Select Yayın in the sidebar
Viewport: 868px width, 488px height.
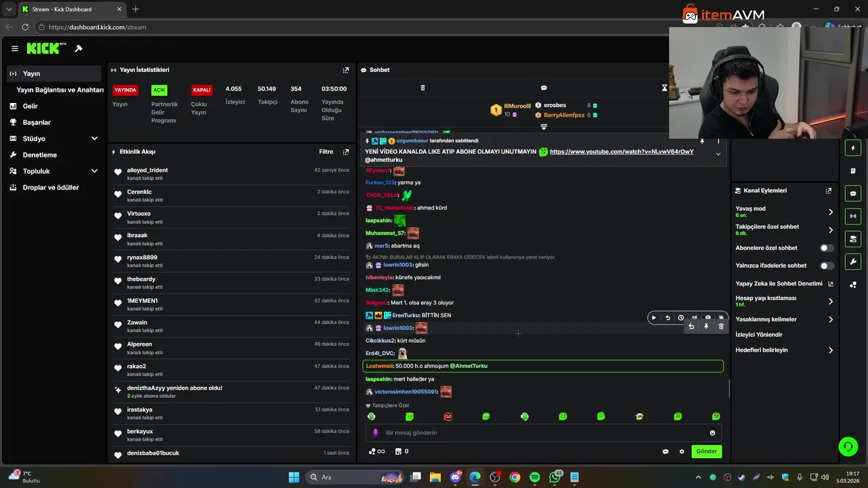click(x=54, y=74)
